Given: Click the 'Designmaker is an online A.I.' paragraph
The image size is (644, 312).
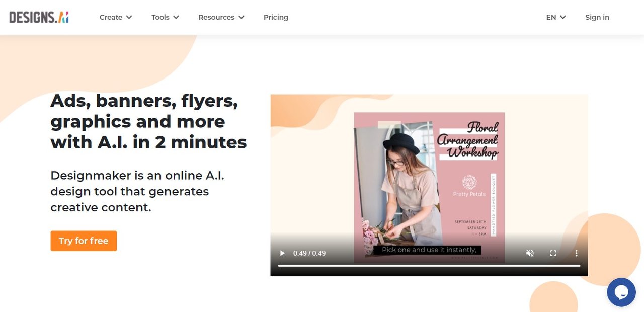Looking at the screenshot, I should 137,191.
